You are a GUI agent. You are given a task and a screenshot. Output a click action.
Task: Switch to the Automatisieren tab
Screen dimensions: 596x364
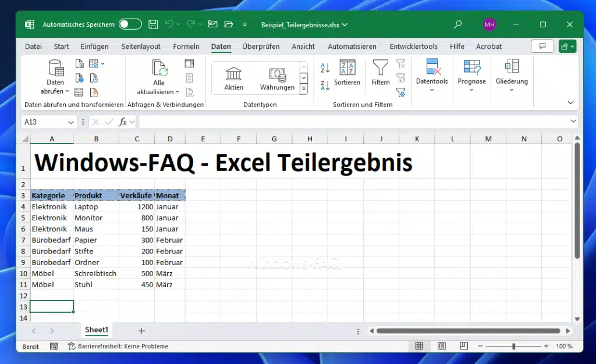click(x=352, y=47)
